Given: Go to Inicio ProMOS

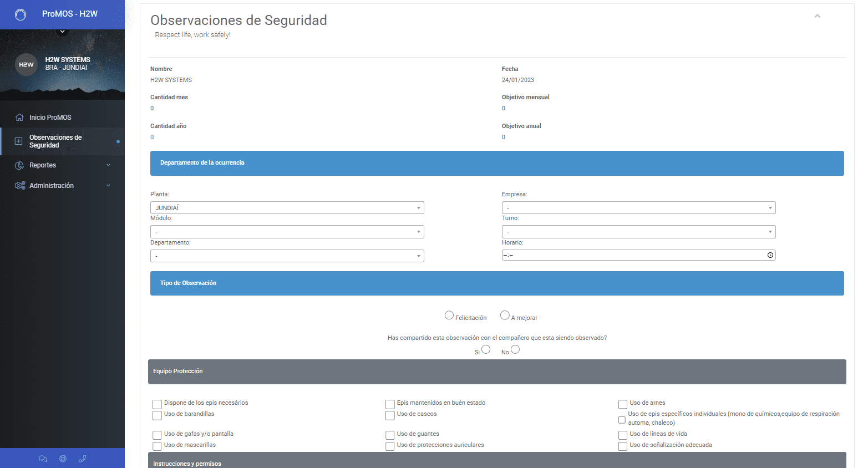Looking at the screenshot, I should (62, 118).
